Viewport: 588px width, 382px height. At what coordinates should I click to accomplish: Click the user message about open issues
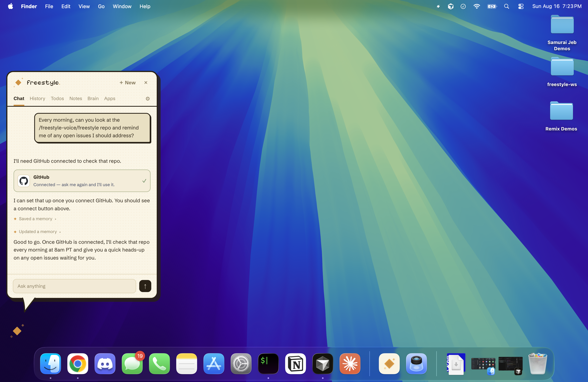pos(93,128)
